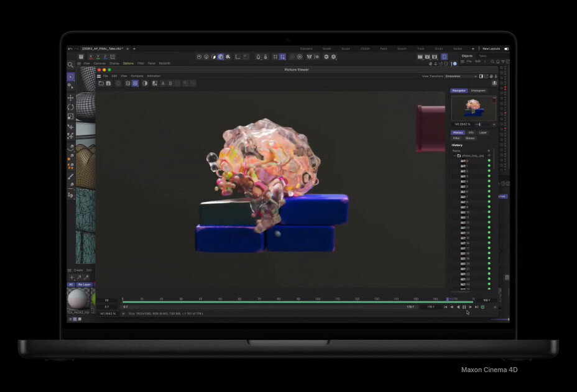The width and height of the screenshot is (577, 392).
Task: Click the Render to Picture Viewer clapboard icon
Action: tap(428, 57)
